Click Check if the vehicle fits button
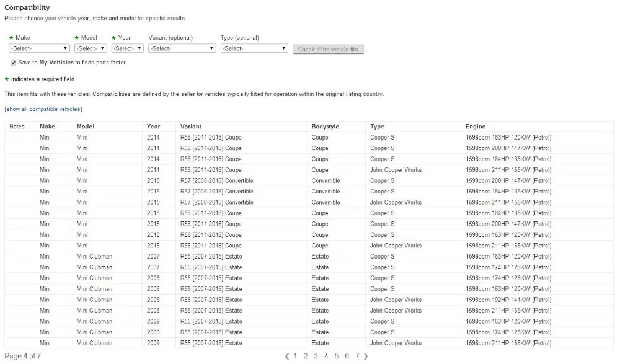 [x=328, y=49]
